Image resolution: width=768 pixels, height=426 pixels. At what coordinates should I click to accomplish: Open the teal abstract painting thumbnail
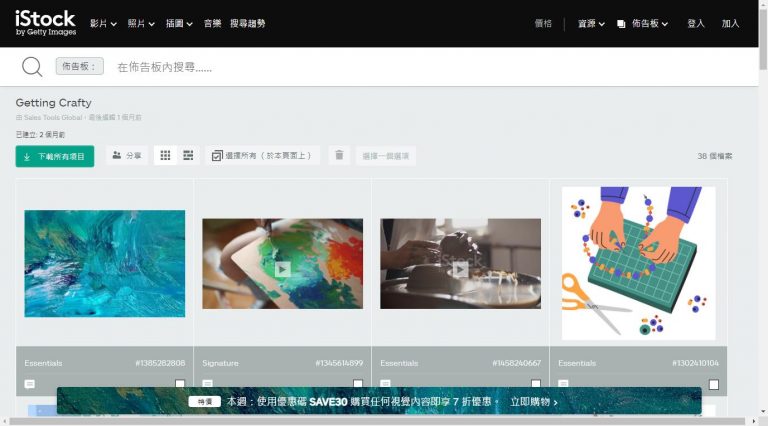tap(105, 263)
